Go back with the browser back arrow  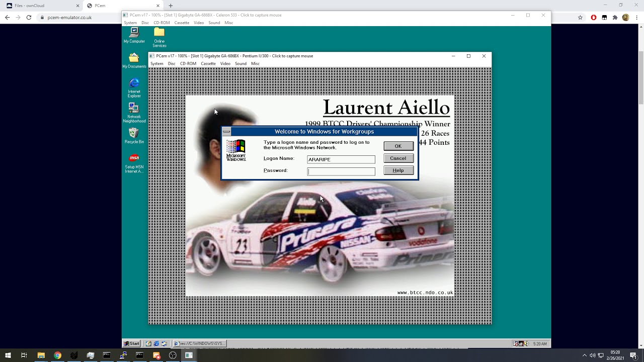click(x=7, y=17)
